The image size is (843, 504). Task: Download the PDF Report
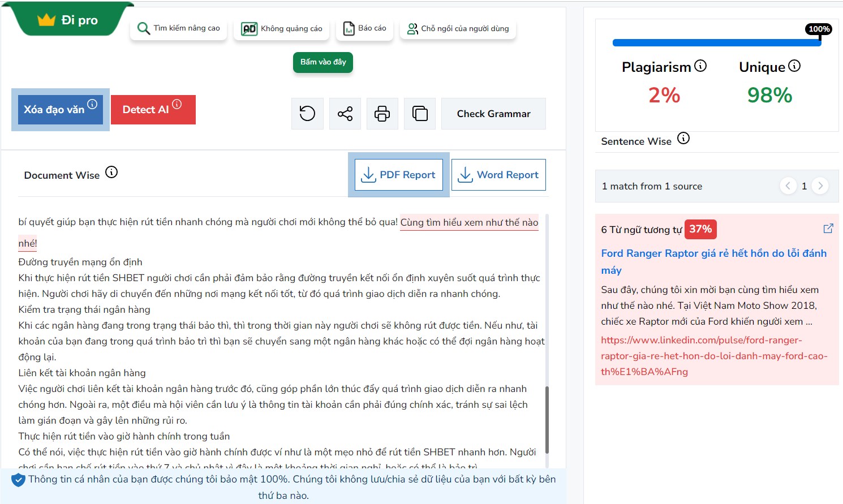click(399, 175)
